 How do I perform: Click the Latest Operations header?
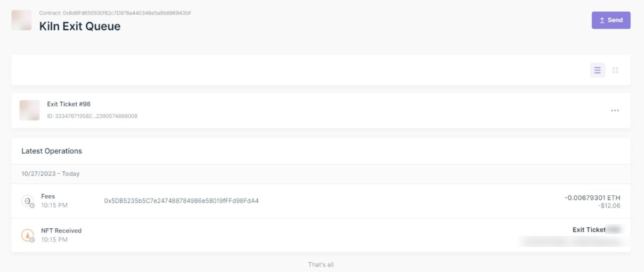click(x=52, y=151)
